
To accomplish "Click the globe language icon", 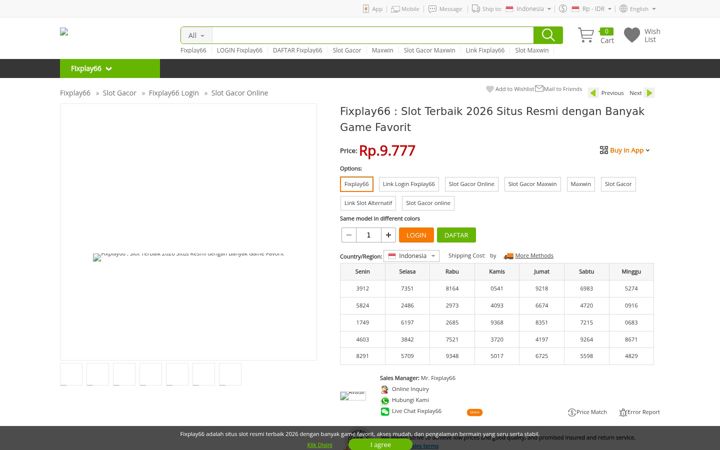I will click(623, 9).
